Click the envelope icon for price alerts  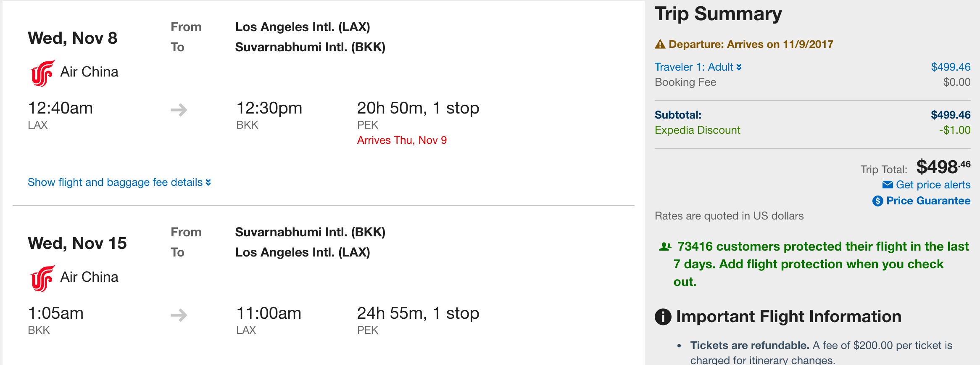pos(888,185)
